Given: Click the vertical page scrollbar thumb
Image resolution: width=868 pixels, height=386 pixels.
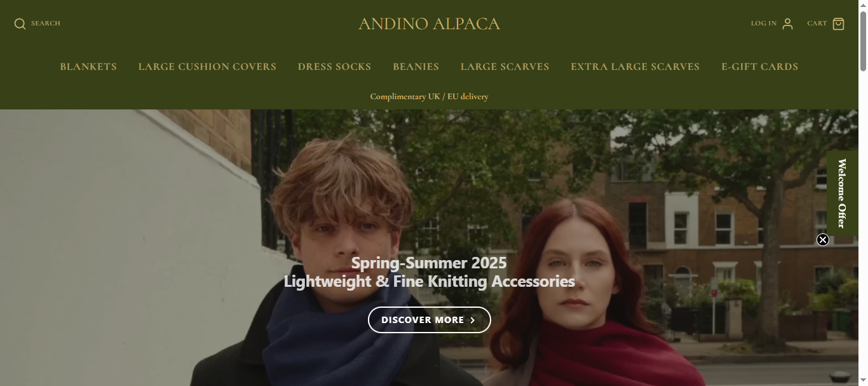Looking at the screenshot, I should (863, 38).
